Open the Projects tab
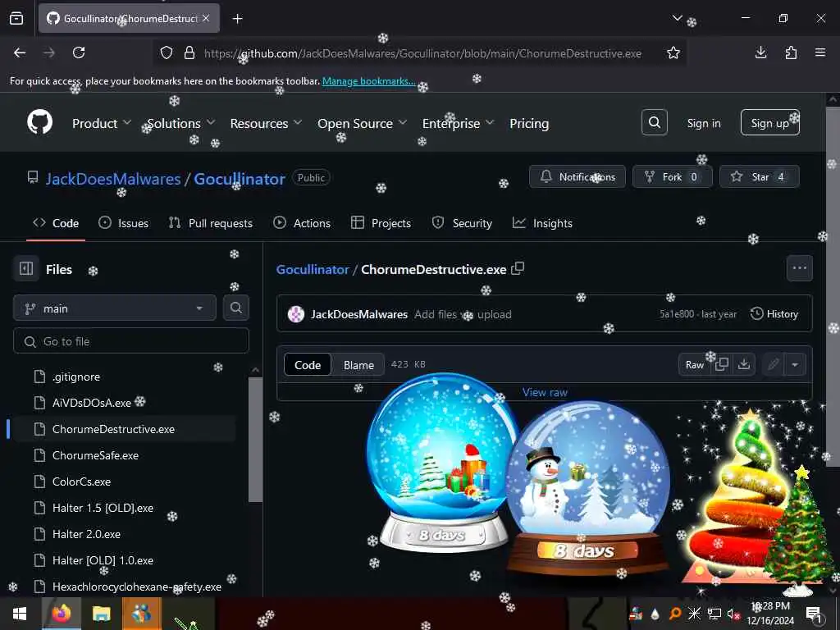This screenshot has width=840, height=630. coord(381,223)
